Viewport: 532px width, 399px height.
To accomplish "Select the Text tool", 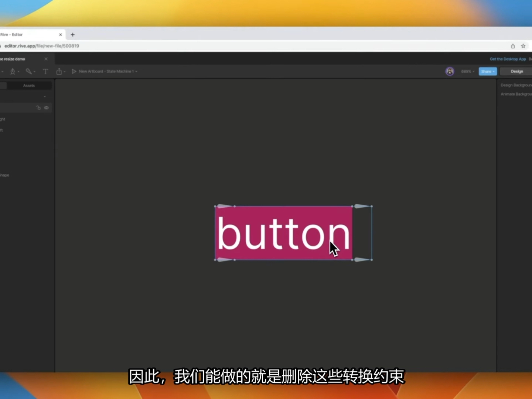I will 45,71.
